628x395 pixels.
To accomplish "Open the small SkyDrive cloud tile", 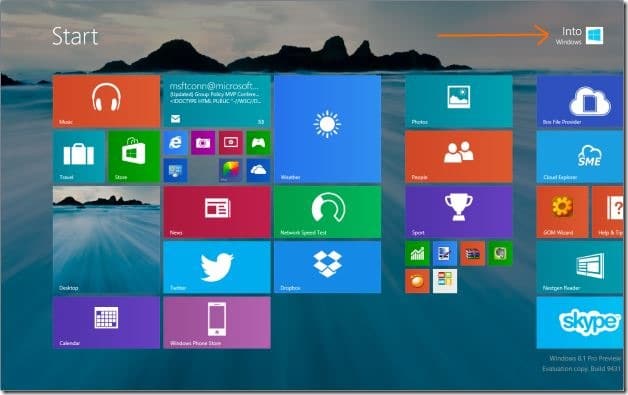I will 258,170.
